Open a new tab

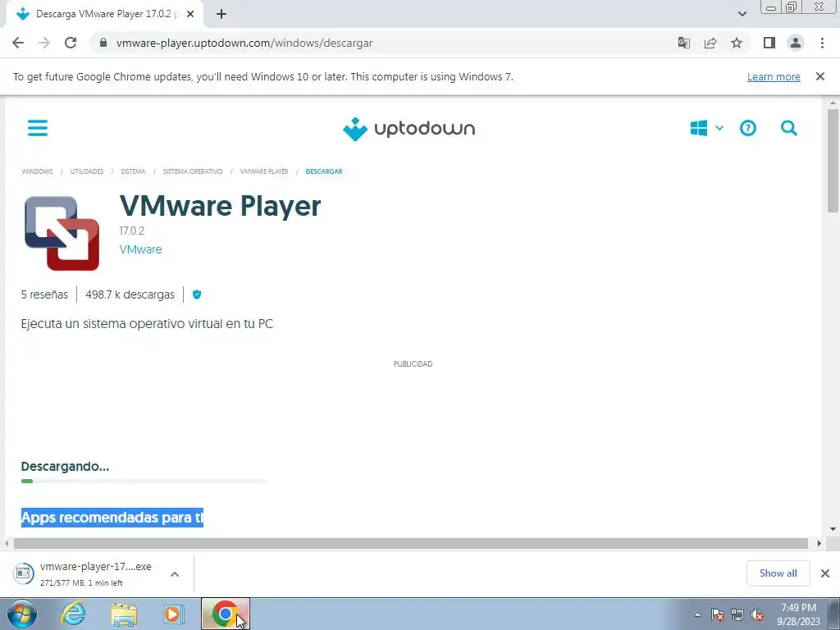(x=221, y=14)
